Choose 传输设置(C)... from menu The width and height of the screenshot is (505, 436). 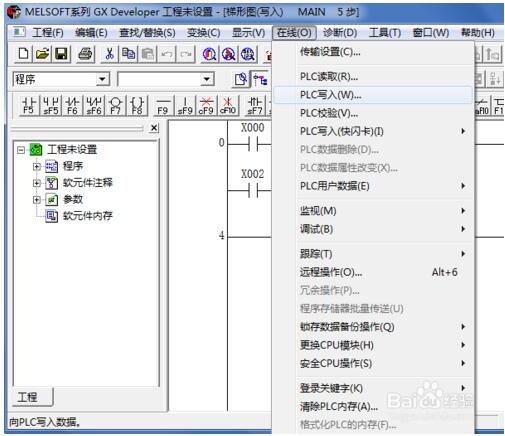point(373,52)
